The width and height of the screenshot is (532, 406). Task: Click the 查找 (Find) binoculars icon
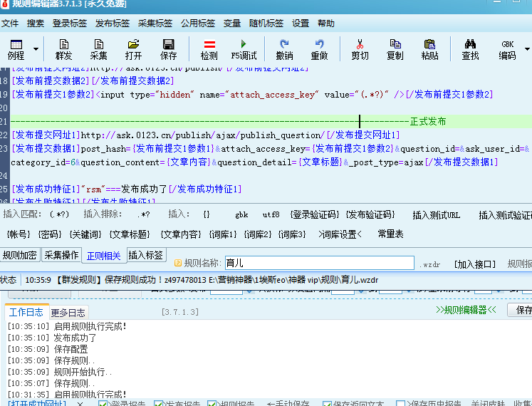point(470,49)
